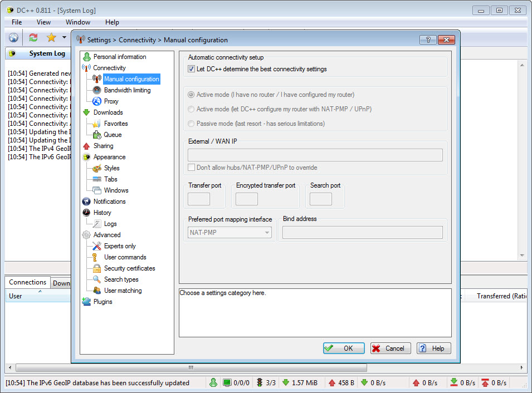
Task: Open the Window menu
Action: (77, 22)
